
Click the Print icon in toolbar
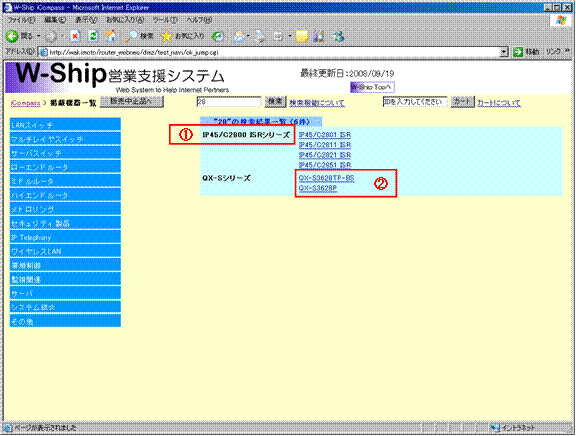click(260, 36)
